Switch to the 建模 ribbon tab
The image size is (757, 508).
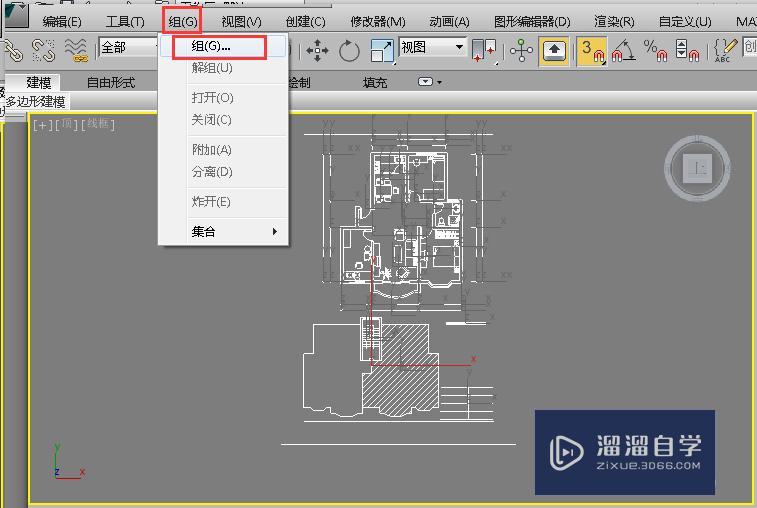[x=39, y=83]
